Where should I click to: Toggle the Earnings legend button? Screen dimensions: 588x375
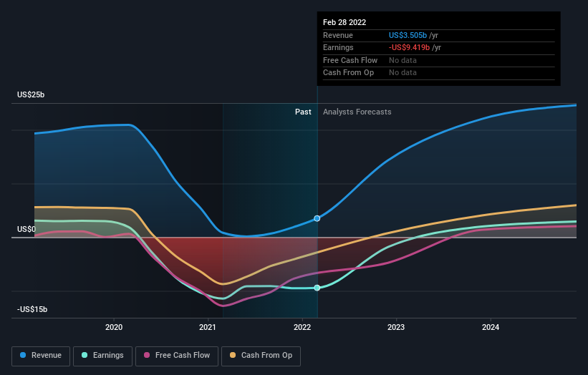[102, 356]
